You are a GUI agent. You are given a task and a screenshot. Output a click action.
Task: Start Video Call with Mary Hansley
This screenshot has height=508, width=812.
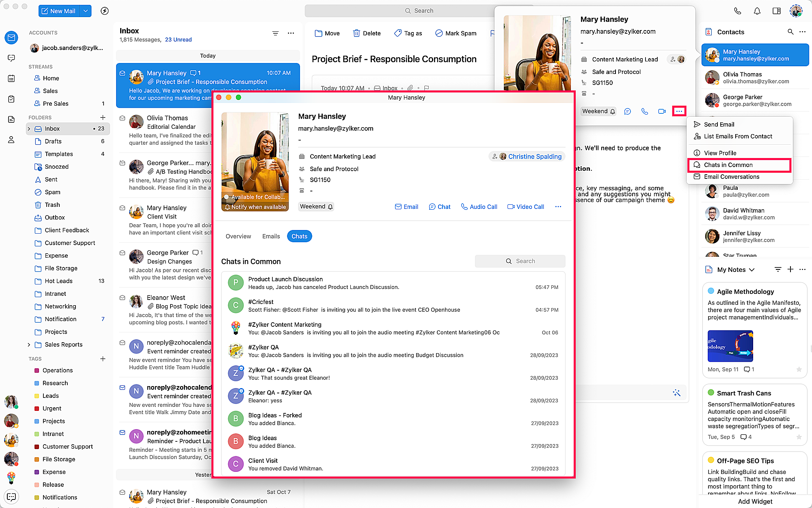[525, 207]
